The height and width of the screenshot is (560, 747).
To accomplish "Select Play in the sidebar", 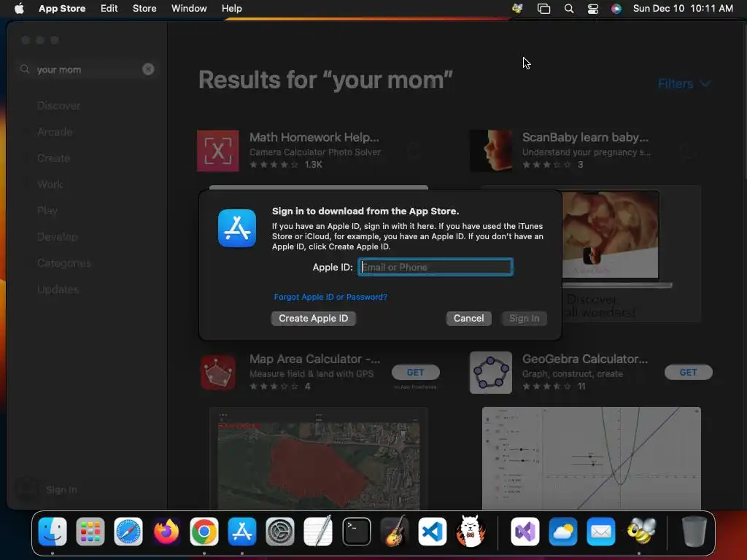I will tap(47, 211).
